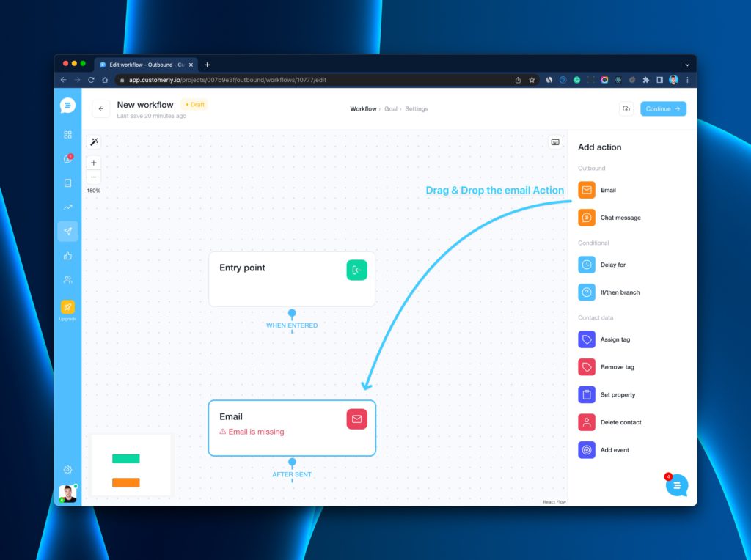
Task: Open the surveys thumbs-up icon
Action: [67, 256]
